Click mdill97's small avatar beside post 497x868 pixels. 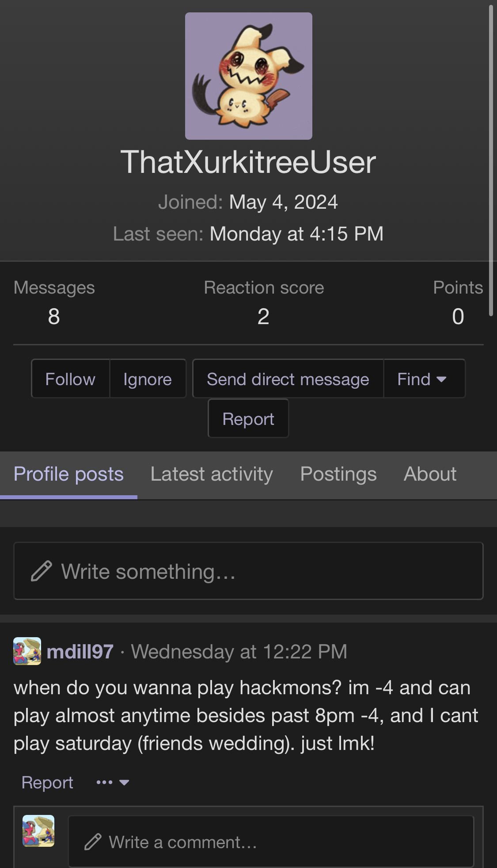point(27,651)
